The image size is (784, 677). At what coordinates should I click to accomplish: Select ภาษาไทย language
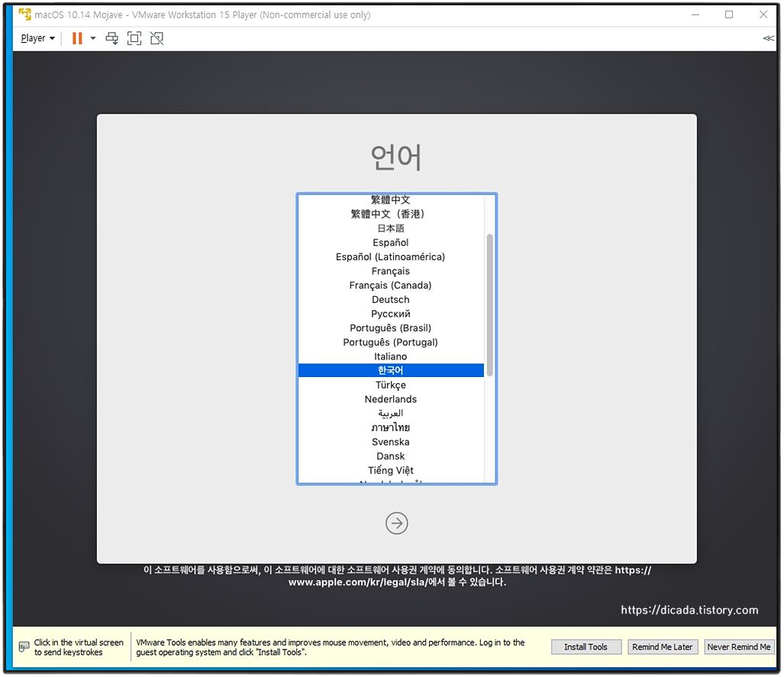(x=391, y=427)
